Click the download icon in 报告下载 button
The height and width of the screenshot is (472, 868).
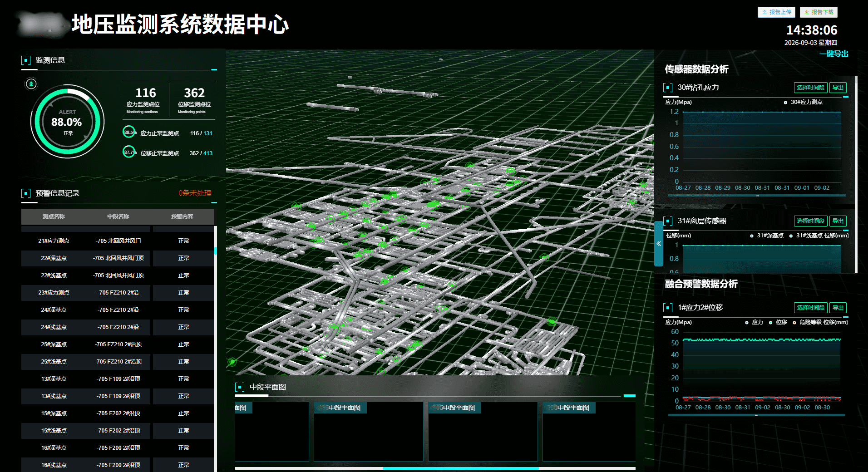point(807,12)
